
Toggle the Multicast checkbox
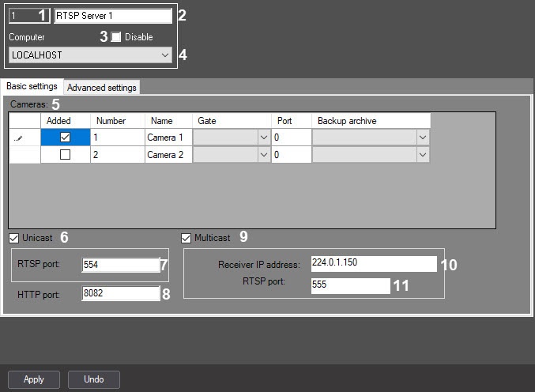click(186, 237)
